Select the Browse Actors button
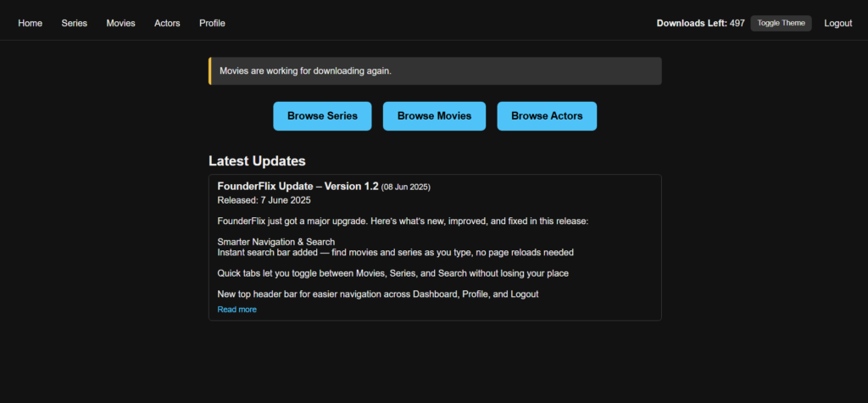 coord(547,116)
